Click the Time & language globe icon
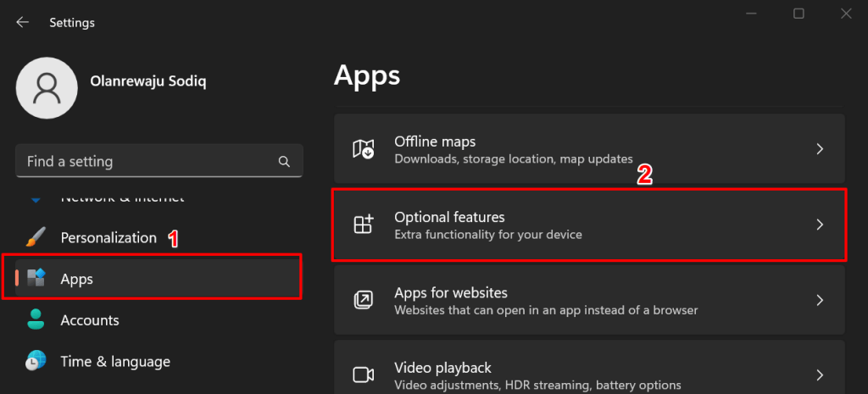This screenshot has width=868, height=394. pyautogui.click(x=36, y=361)
